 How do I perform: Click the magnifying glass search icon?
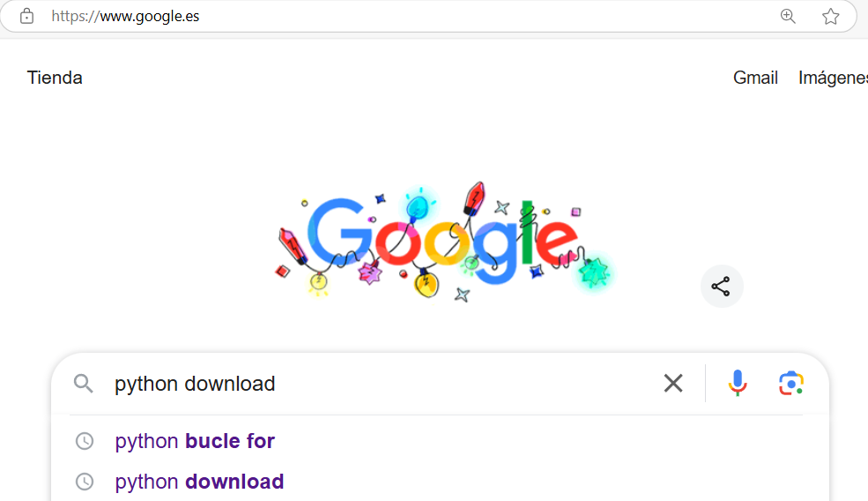tap(84, 384)
